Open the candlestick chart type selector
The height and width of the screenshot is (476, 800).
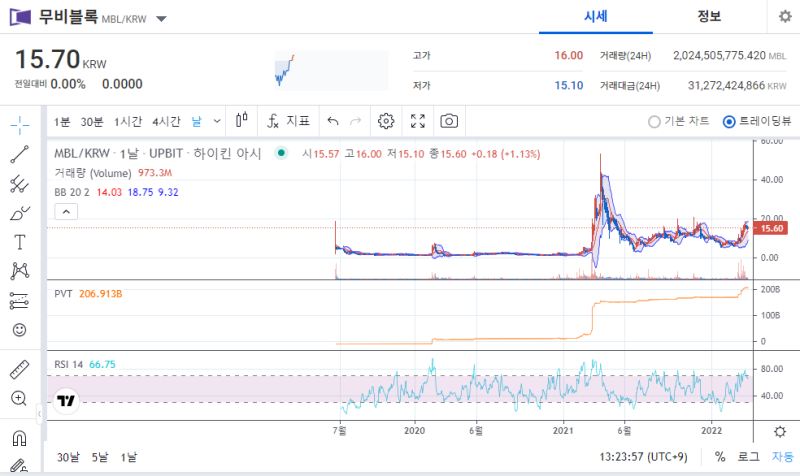242,121
